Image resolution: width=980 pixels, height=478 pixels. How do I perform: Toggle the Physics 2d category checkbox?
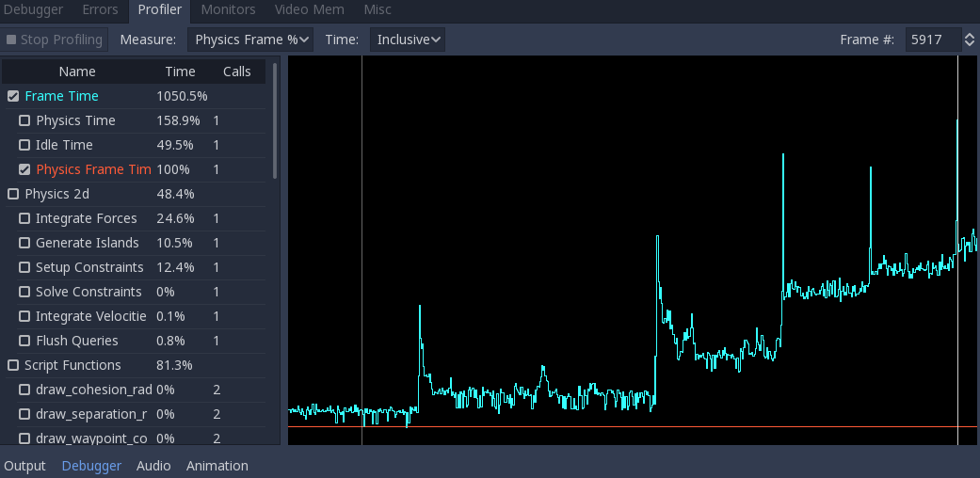(x=13, y=195)
